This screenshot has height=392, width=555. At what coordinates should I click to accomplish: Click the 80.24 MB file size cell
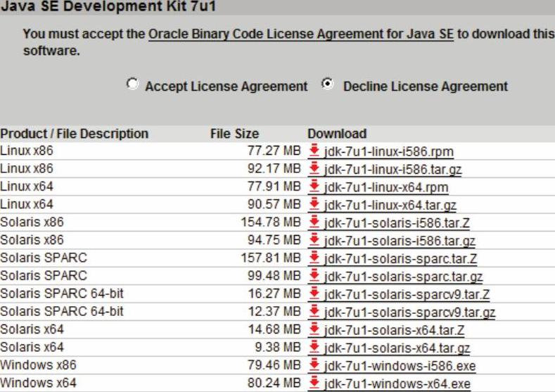coord(274,383)
